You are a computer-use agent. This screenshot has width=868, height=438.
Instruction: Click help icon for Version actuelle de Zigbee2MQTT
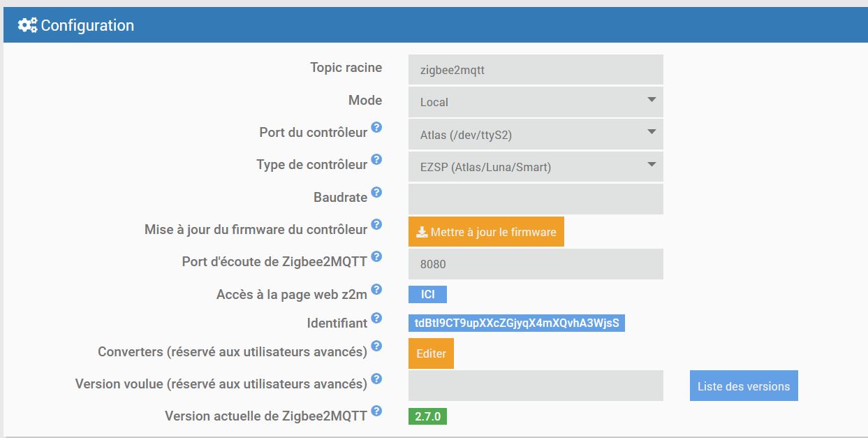click(x=376, y=411)
